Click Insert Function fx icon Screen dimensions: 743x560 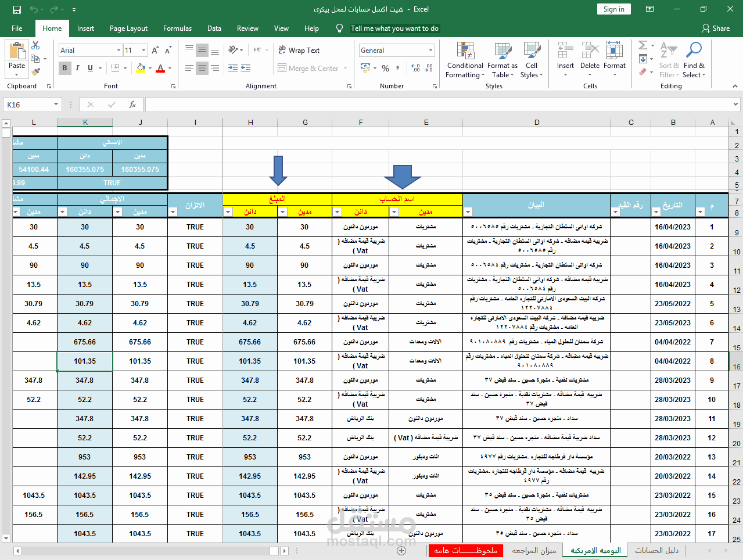pyautogui.click(x=132, y=105)
